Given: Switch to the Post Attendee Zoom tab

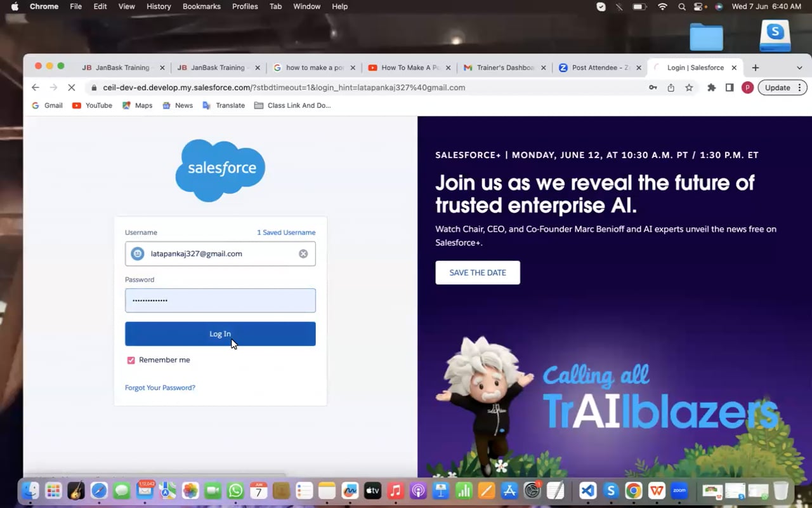Looking at the screenshot, I should tap(599, 67).
